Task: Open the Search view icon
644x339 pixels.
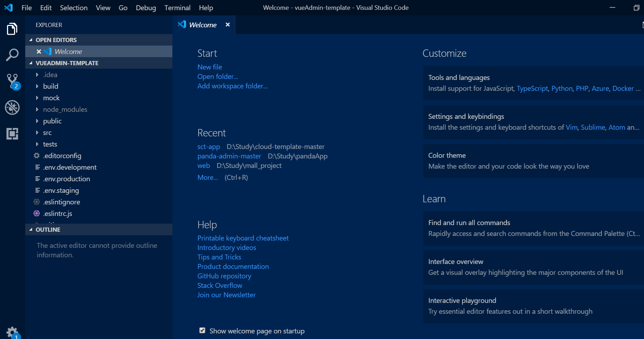Action: click(12, 55)
